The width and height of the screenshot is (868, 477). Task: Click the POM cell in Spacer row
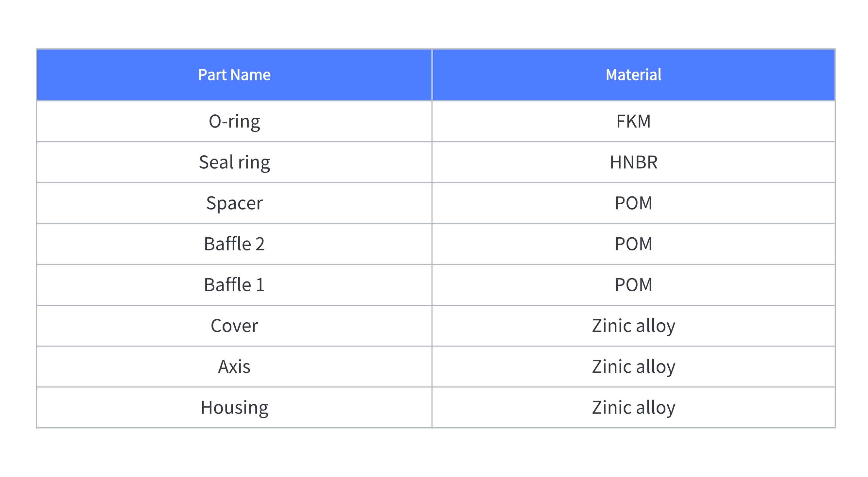633,203
